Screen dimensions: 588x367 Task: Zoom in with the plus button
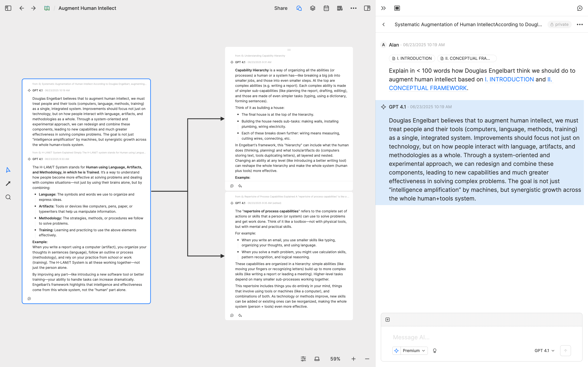coord(353,359)
